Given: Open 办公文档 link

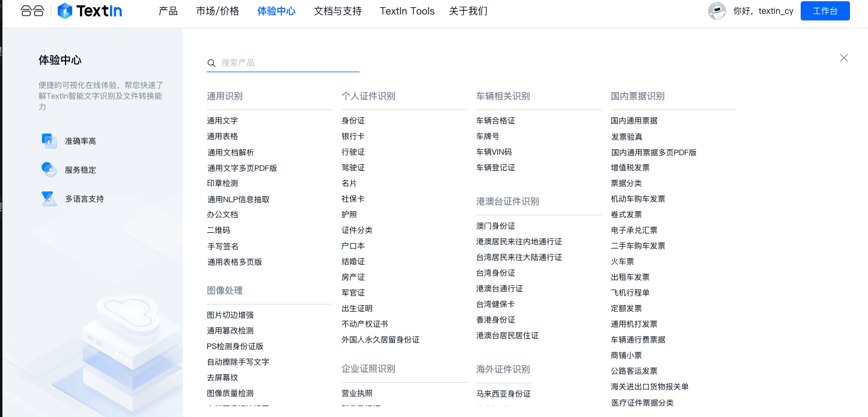Looking at the screenshot, I should (x=222, y=215).
